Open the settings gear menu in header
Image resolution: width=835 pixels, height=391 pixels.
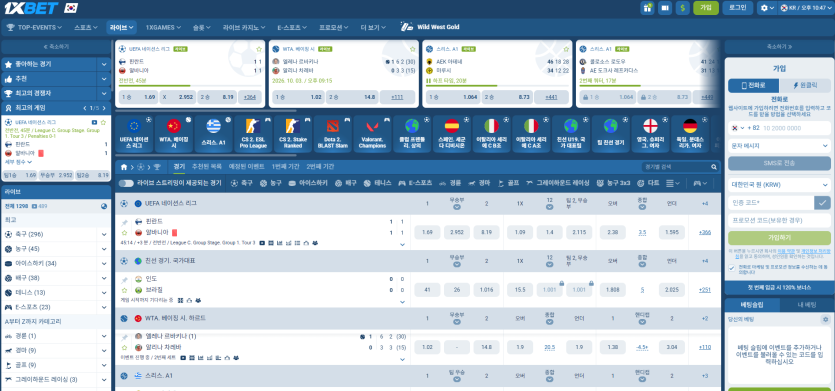click(767, 8)
